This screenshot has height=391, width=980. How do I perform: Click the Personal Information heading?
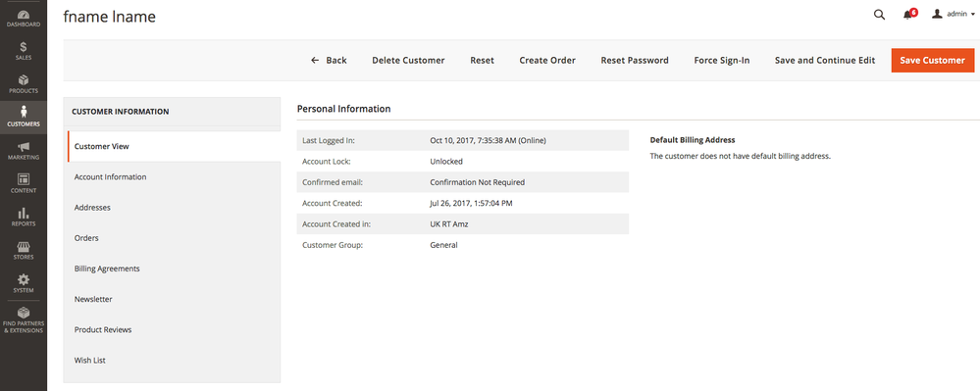343,109
